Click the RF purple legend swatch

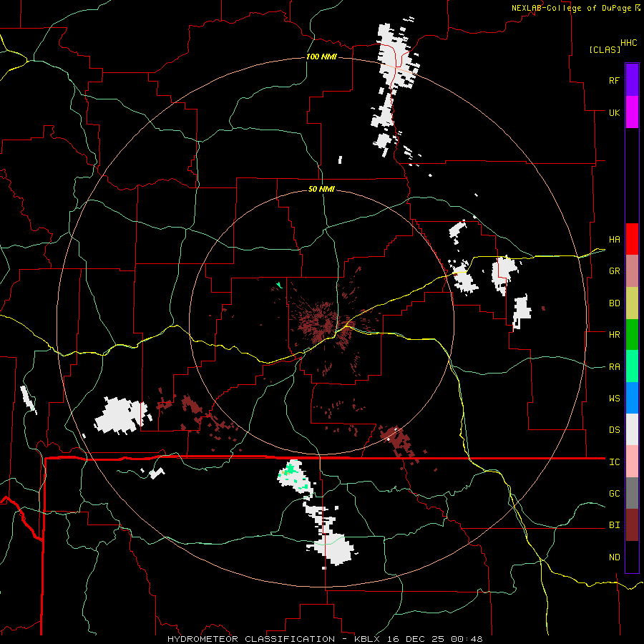click(x=632, y=80)
